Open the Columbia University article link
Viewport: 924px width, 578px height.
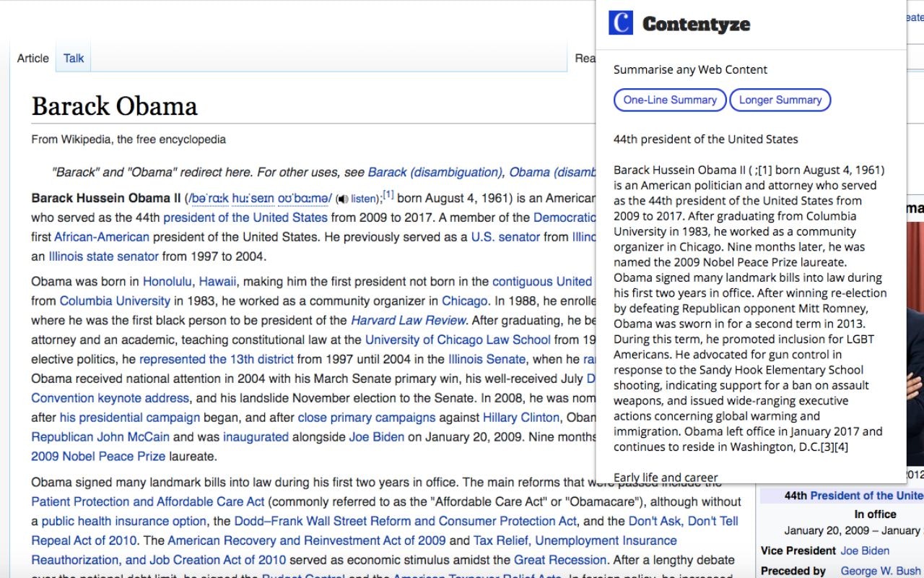pyautogui.click(x=114, y=301)
